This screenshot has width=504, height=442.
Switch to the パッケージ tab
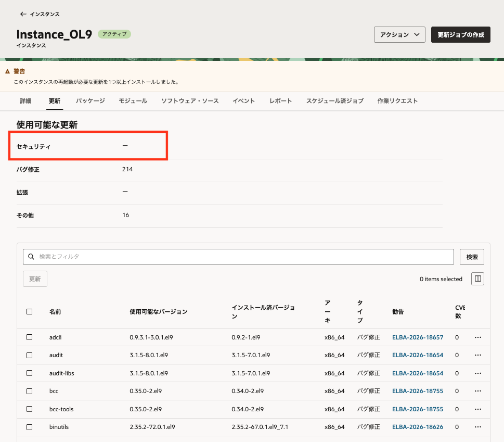click(x=91, y=101)
